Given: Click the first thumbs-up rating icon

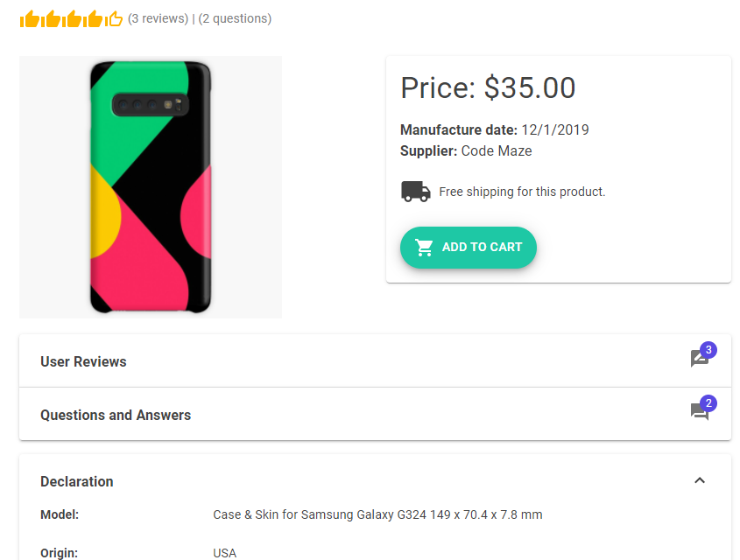Looking at the screenshot, I should [30, 19].
